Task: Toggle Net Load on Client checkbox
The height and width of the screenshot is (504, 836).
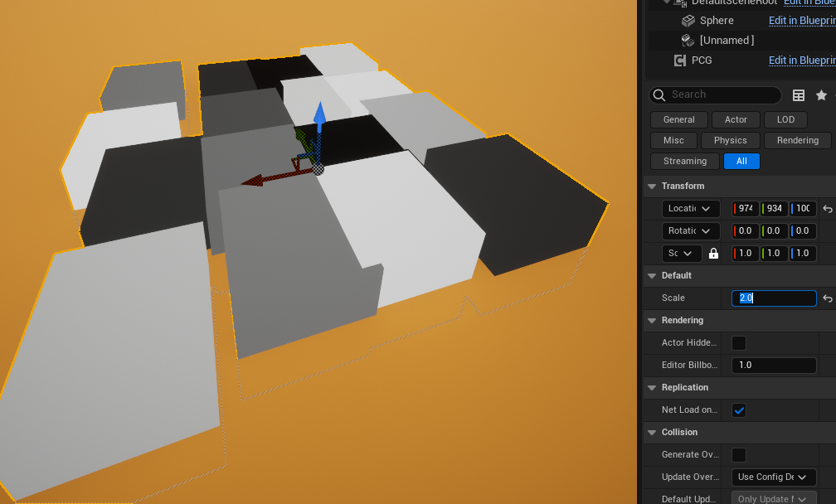Action: 739,410
